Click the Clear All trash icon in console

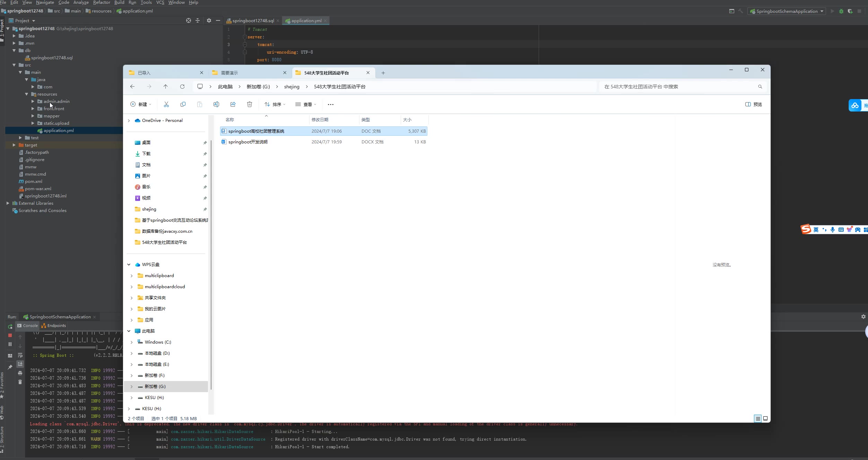(20, 382)
